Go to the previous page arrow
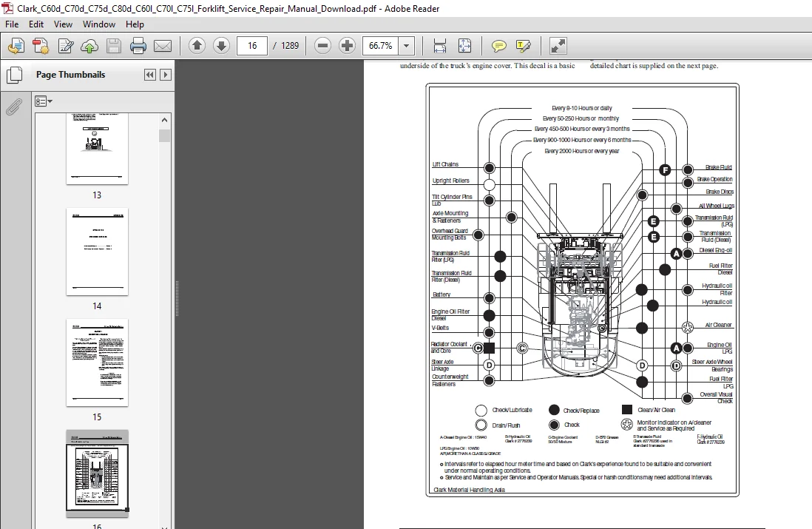 click(197, 46)
